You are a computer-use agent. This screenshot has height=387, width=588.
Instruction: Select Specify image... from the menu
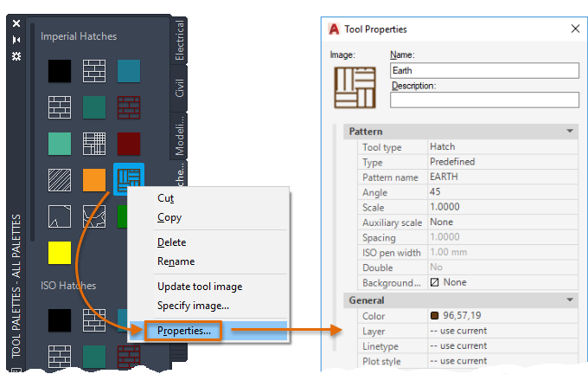(x=193, y=306)
